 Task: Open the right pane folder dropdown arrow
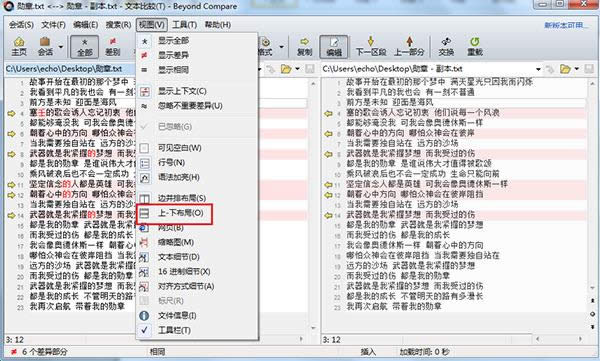pos(576,69)
